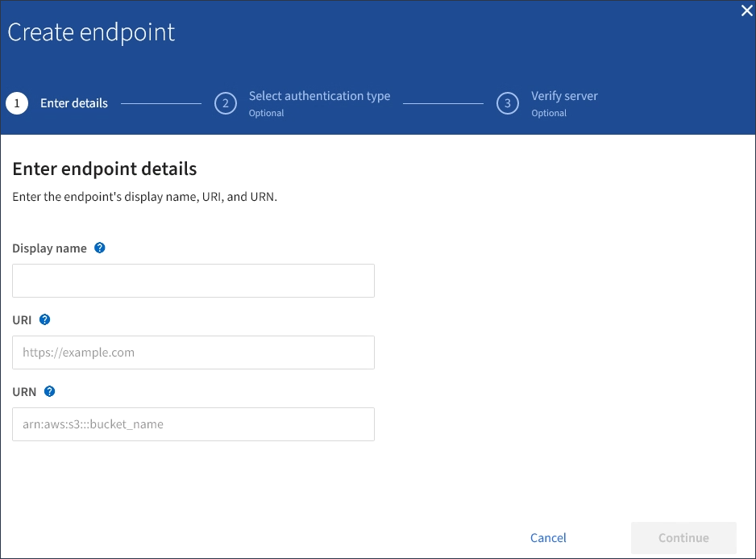Select the step 2 number circle
The width and height of the screenshot is (756, 559).
[x=226, y=103]
